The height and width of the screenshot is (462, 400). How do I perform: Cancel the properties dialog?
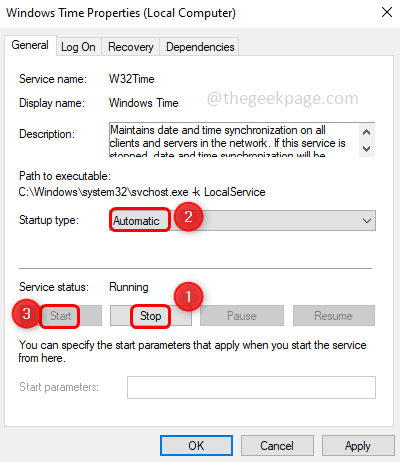point(277,446)
